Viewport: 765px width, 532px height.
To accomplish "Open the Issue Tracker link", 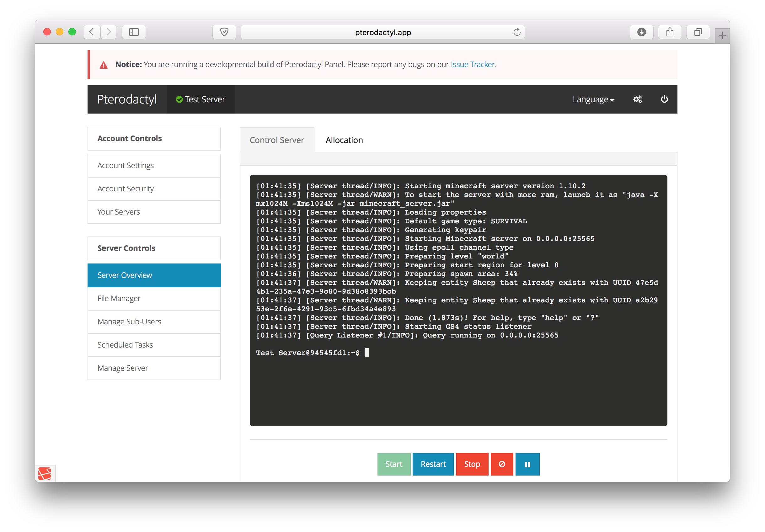I will tap(472, 64).
